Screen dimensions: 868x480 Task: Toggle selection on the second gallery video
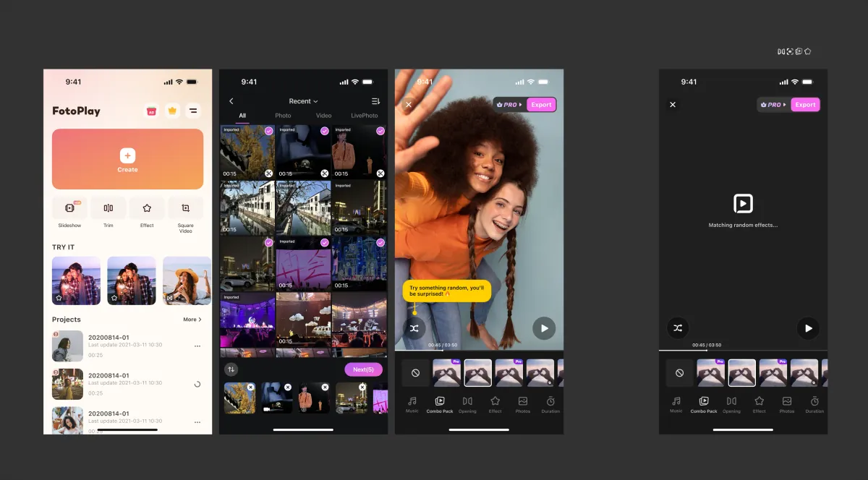[x=324, y=131]
